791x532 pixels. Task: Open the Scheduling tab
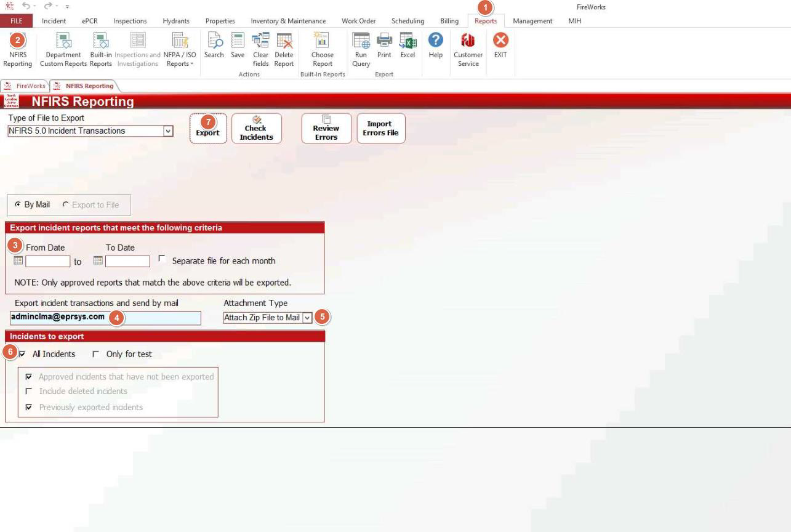tap(408, 21)
